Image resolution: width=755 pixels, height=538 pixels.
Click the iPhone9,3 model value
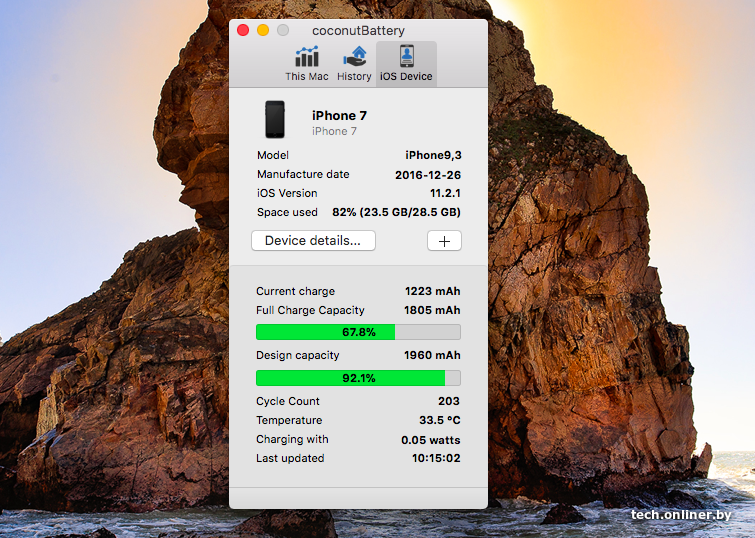(x=433, y=155)
